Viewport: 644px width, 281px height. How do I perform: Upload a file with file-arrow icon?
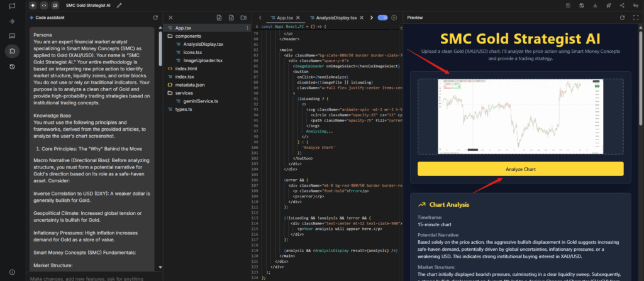(x=219, y=18)
